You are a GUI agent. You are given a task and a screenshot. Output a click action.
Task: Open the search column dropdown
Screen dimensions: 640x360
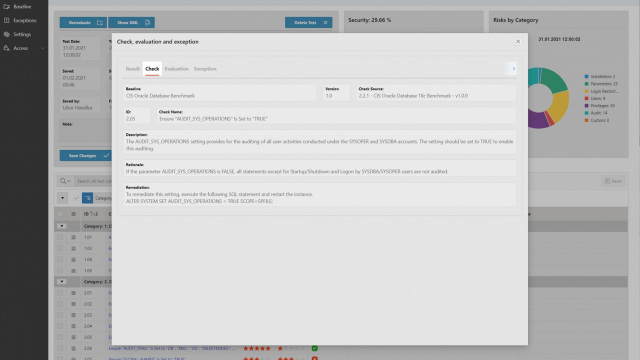click(x=65, y=181)
